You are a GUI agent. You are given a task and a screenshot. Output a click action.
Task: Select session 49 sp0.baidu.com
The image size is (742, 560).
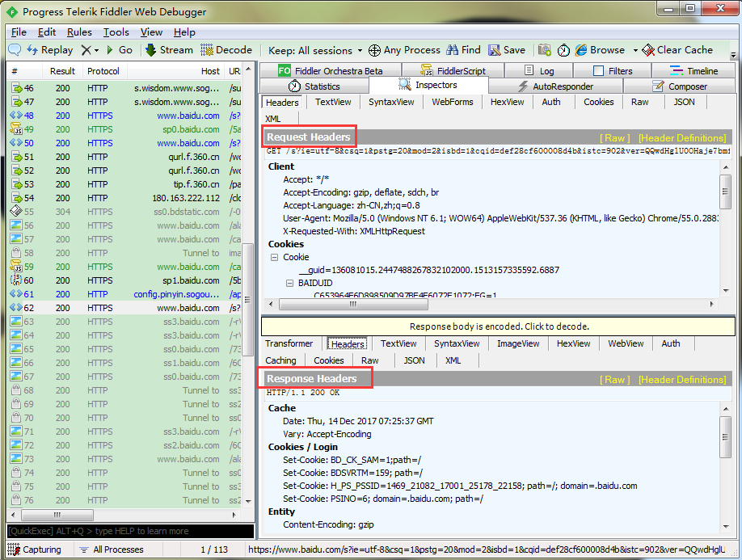coord(125,129)
